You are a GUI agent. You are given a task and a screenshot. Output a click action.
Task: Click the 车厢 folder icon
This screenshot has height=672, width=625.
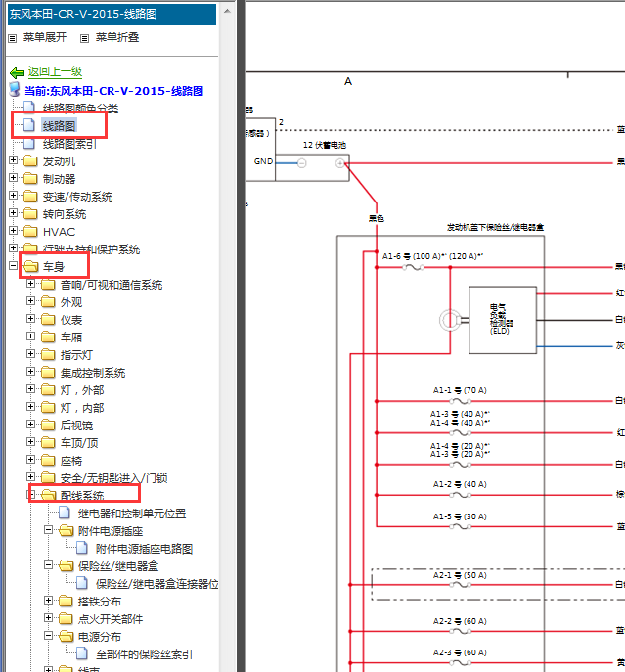48,336
